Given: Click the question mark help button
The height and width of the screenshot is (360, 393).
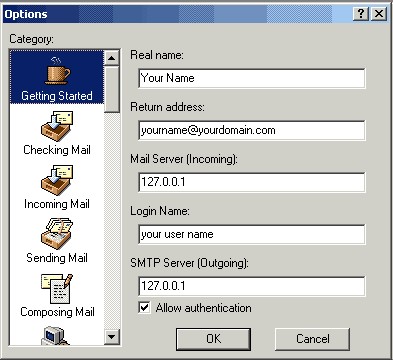Looking at the screenshot, I should tap(361, 14).
